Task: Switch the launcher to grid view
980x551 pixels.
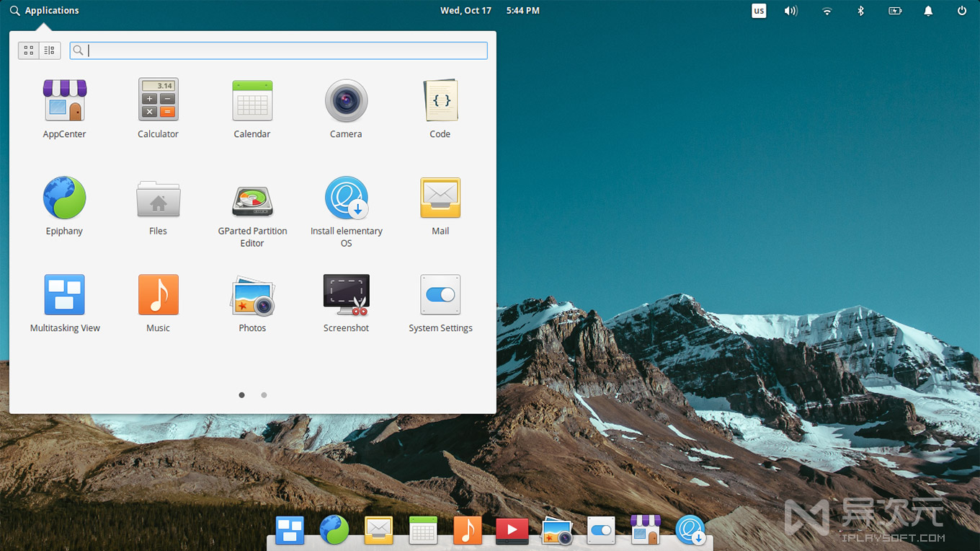Action: [29, 50]
